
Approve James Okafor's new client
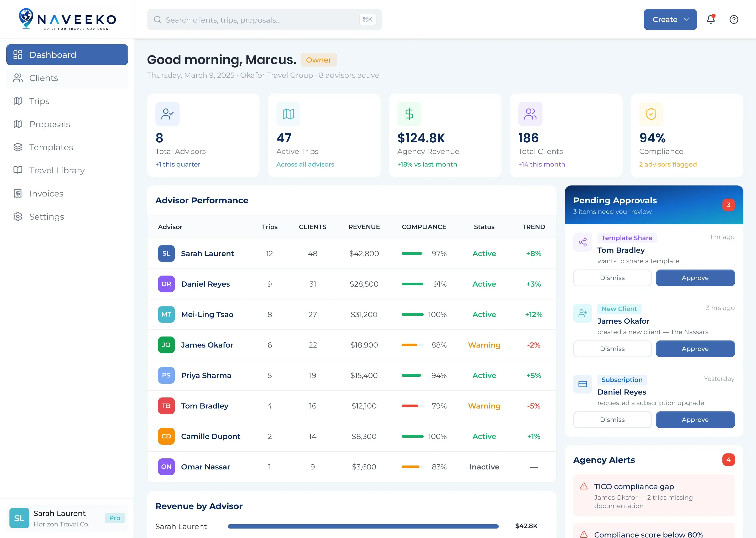pos(695,349)
